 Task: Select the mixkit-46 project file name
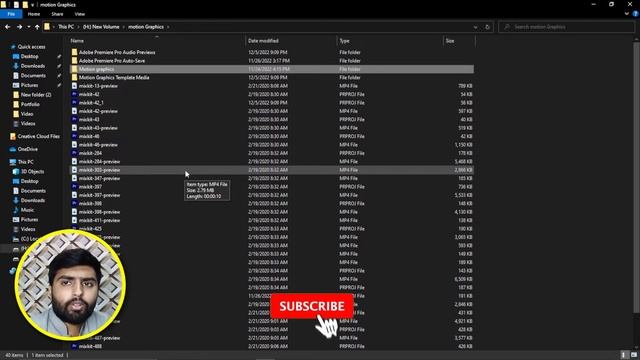[x=89, y=136]
